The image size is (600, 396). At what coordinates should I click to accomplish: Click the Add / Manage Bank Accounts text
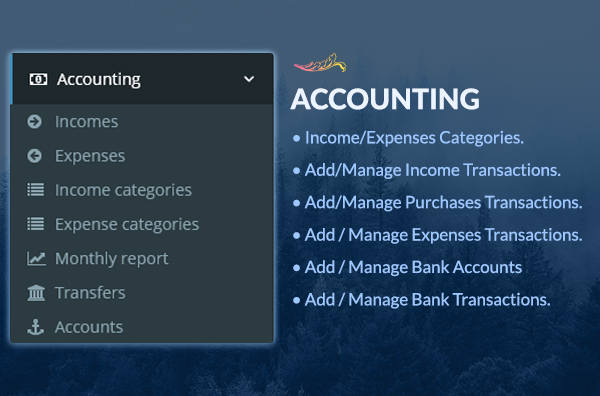413,267
